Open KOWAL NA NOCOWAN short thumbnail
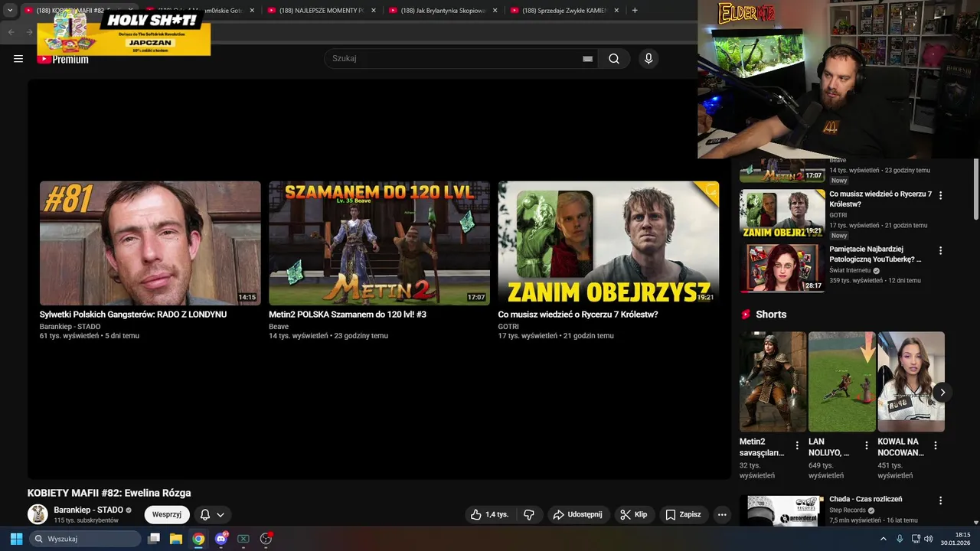The image size is (980, 551). click(x=911, y=382)
